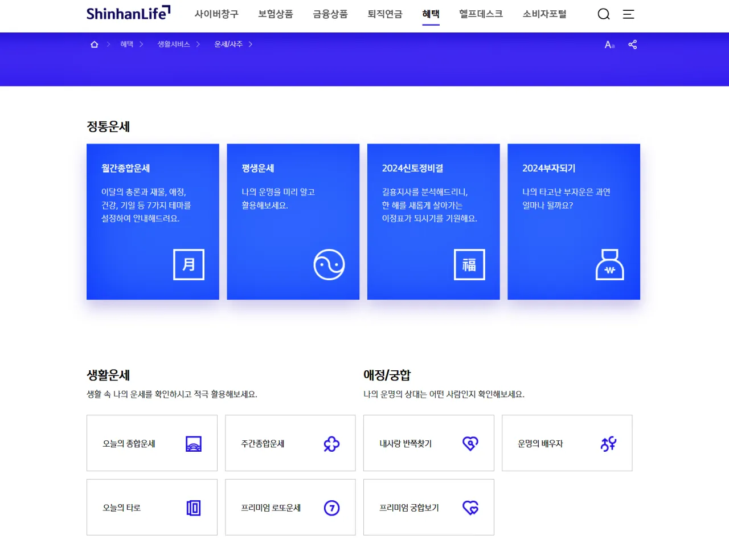Viewport: 729px width, 560px height.
Task: Click the share icon in the banner
Action: [633, 44]
